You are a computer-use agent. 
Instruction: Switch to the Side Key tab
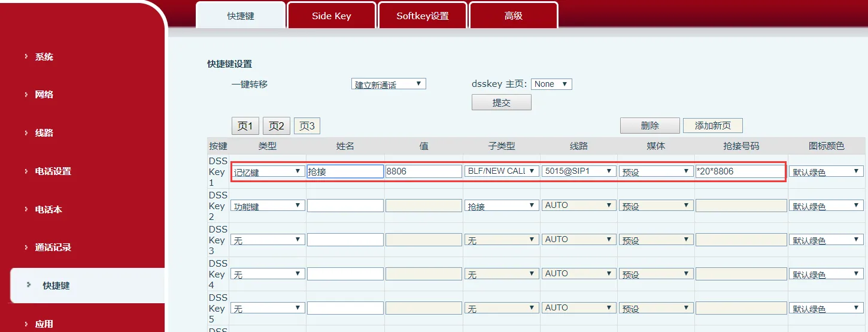(x=331, y=16)
